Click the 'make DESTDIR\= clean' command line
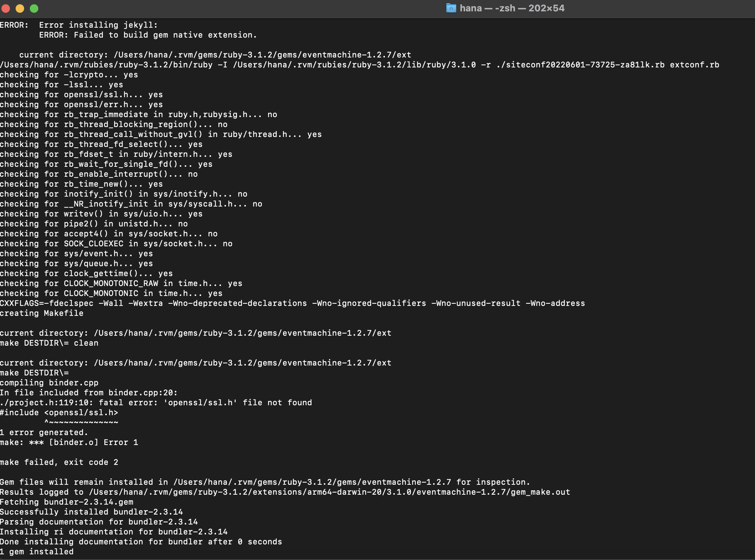Screen dimensions: 755x560 click(x=49, y=343)
